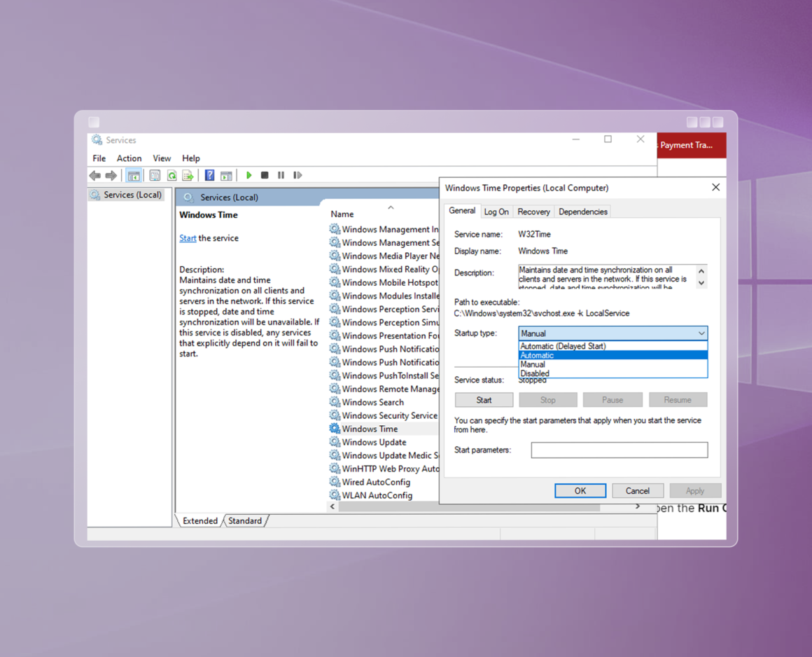Switch to the Log On tab
The image size is (812, 657).
pos(496,211)
